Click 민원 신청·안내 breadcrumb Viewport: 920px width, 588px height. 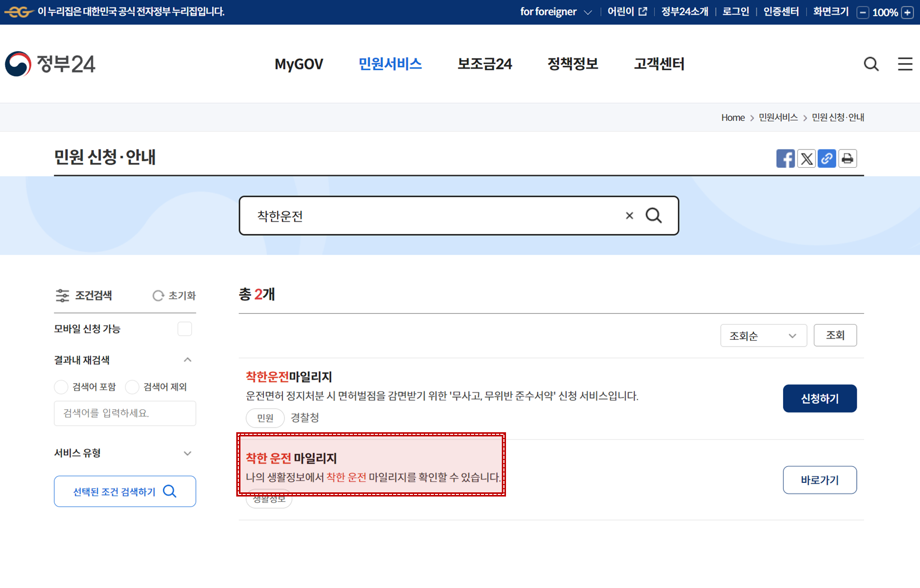(x=837, y=118)
